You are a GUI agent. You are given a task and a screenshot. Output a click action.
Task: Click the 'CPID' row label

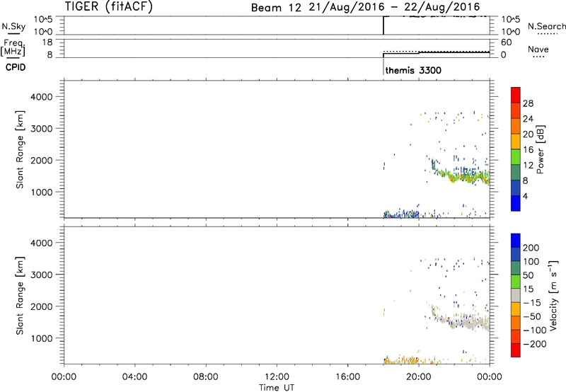tap(16, 67)
